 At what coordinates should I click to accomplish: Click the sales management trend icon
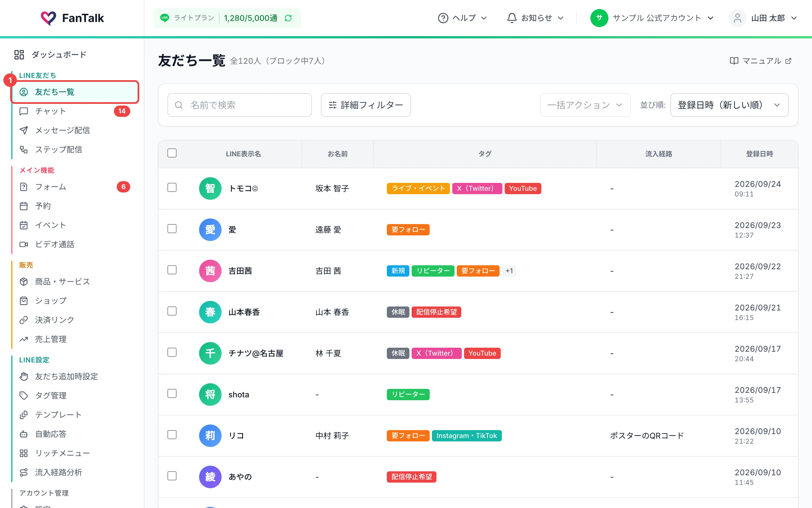tap(23, 339)
